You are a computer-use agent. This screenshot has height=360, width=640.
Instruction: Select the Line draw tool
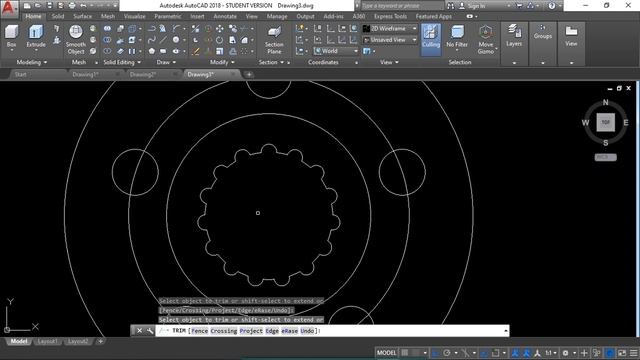163,40
